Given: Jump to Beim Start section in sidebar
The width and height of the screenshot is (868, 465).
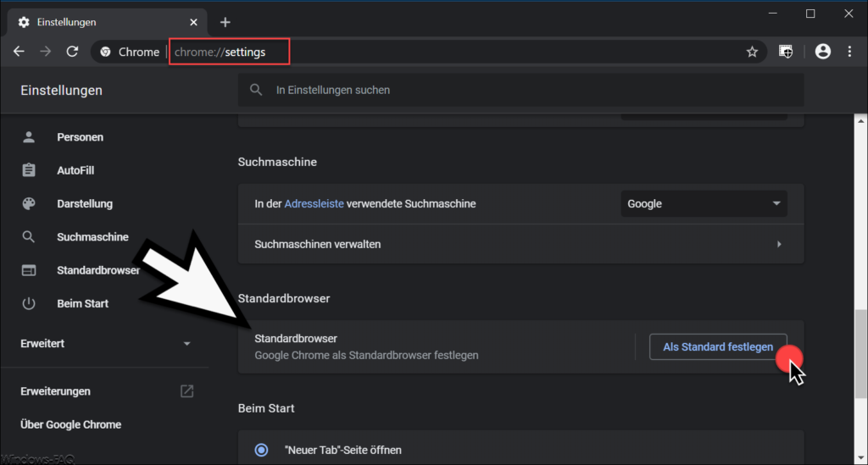Looking at the screenshot, I should pyautogui.click(x=82, y=303).
